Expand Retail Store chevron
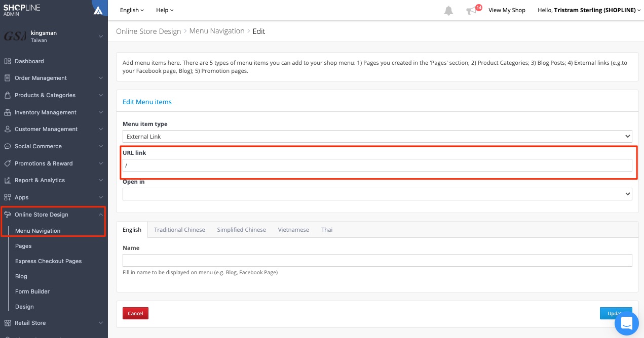Screen dimensions: 644x338 [101, 323]
